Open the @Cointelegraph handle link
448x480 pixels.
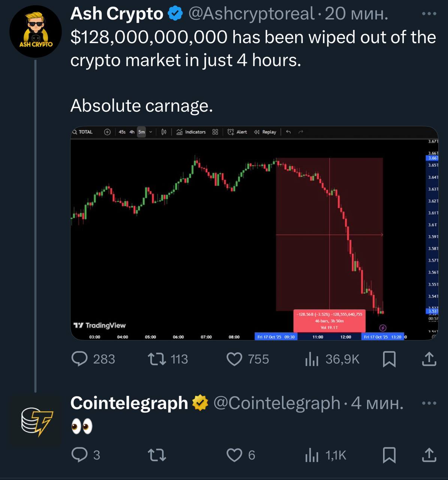click(x=277, y=403)
